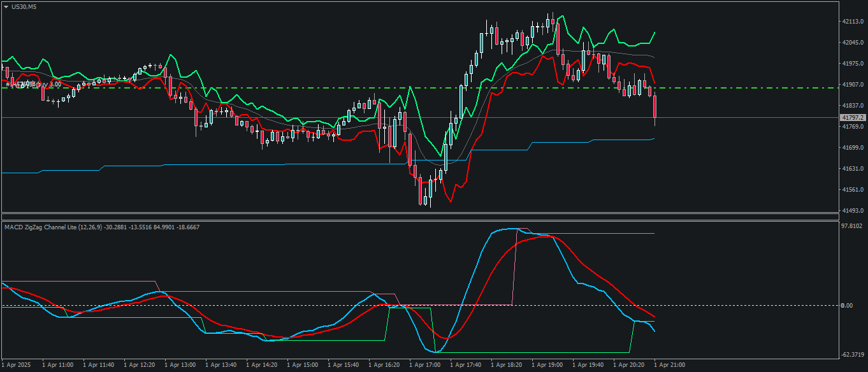The width and height of the screenshot is (868, 372).
Task: Click the 1 Apr 15:40 time label
Action: (x=343, y=365)
